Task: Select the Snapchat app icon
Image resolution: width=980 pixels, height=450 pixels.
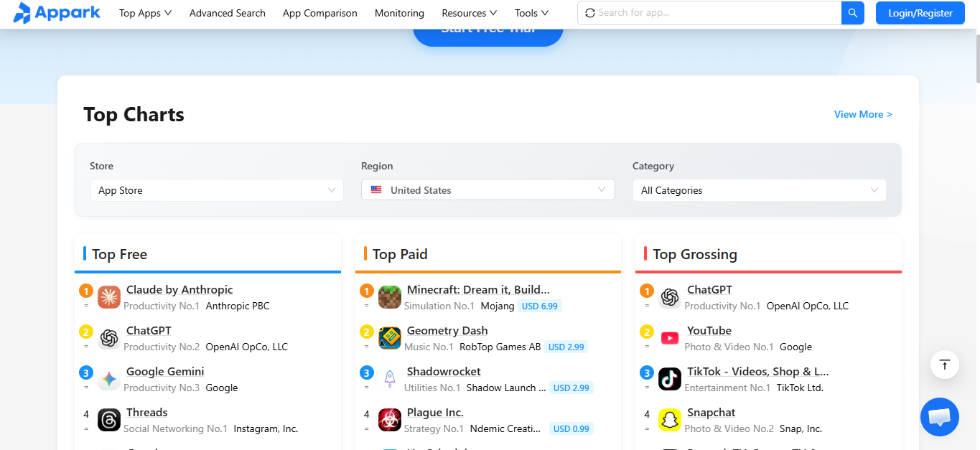Action: click(x=669, y=420)
